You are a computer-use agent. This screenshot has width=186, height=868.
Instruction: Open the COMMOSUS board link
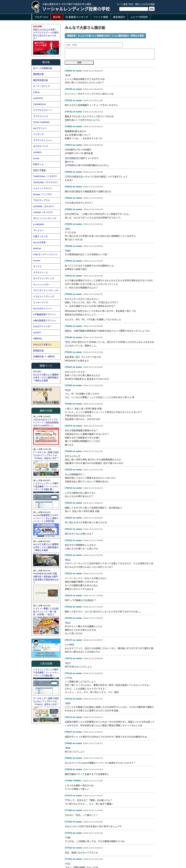pos(46,104)
